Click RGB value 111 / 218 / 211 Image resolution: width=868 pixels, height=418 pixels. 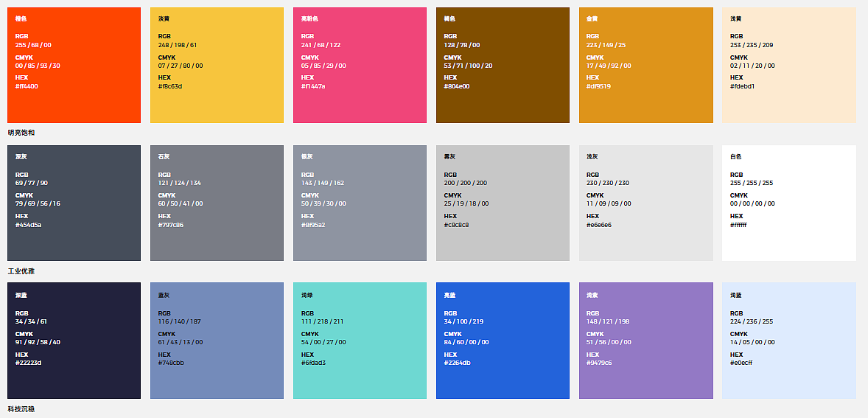pyautogui.click(x=322, y=321)
